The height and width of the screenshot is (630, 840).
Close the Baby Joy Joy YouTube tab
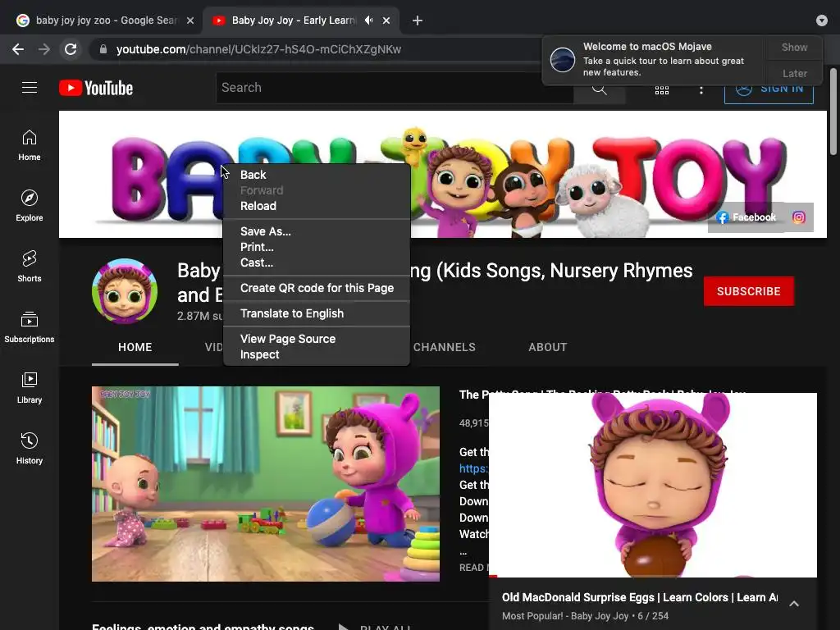pos(386,21)
